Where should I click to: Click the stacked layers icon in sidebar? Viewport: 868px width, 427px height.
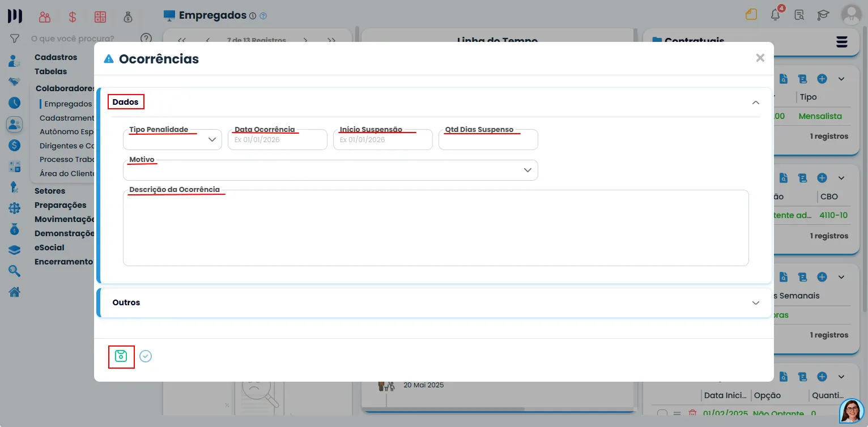pyautogui.click(x=15, y=250)
